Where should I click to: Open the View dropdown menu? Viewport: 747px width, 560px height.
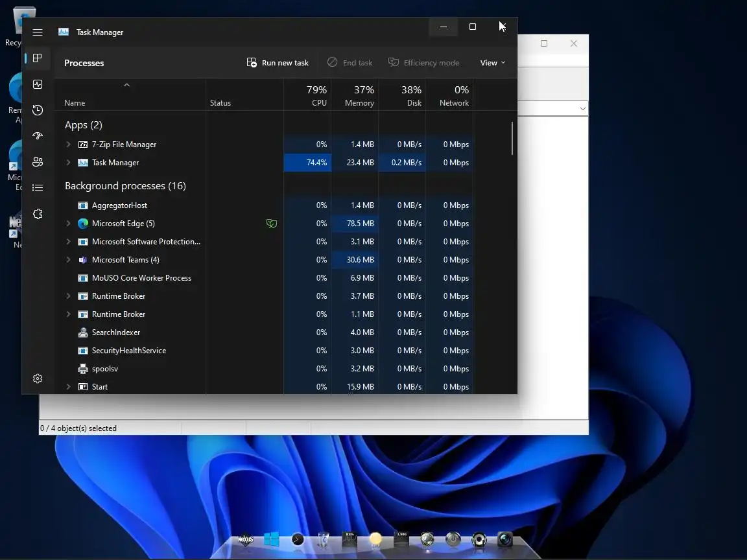(x=493, y=63)
